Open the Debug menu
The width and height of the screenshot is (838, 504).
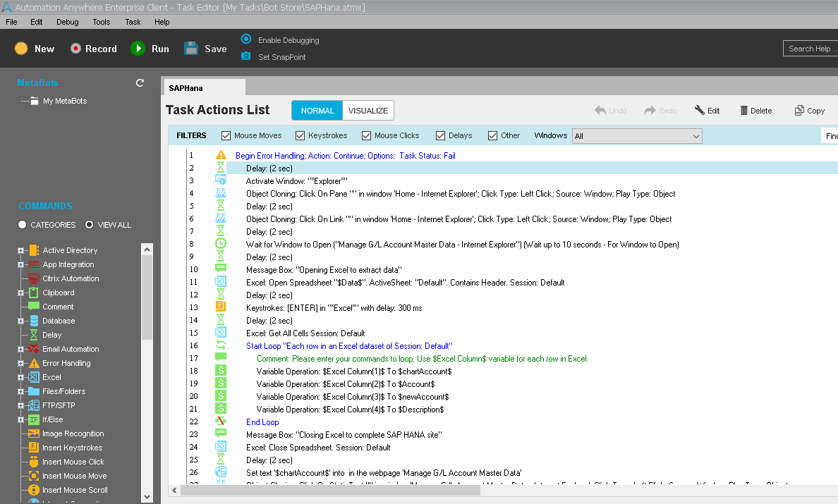point(68,22)
